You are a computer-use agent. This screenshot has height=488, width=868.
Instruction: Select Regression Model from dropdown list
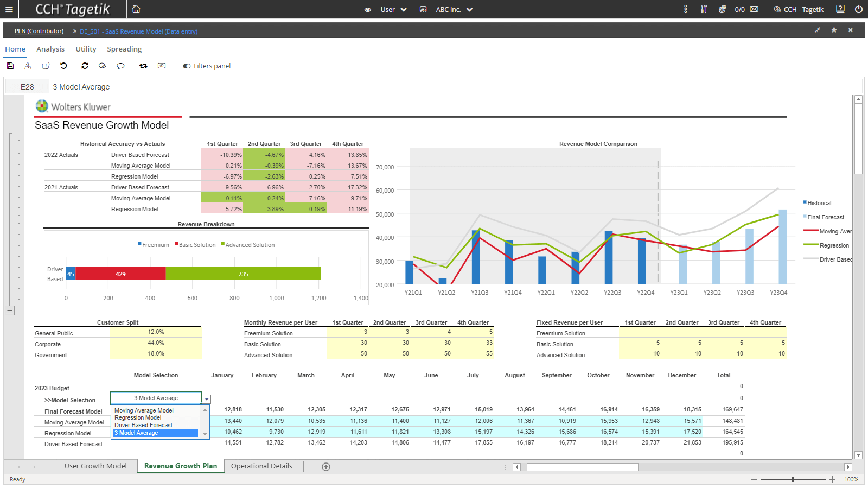[x=138, y=418]
